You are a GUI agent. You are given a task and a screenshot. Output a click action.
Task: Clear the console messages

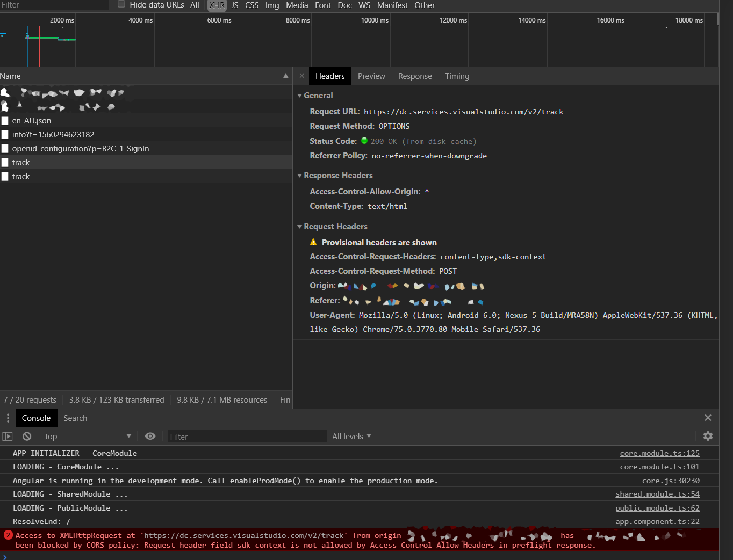tap(27, 436)
